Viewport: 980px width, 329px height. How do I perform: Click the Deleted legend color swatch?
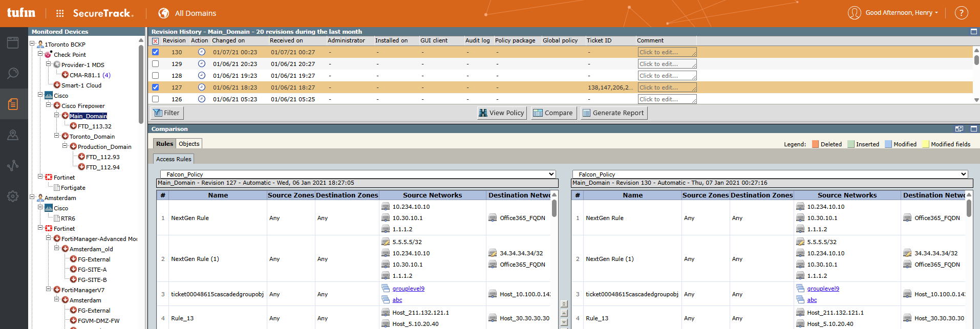816,144
